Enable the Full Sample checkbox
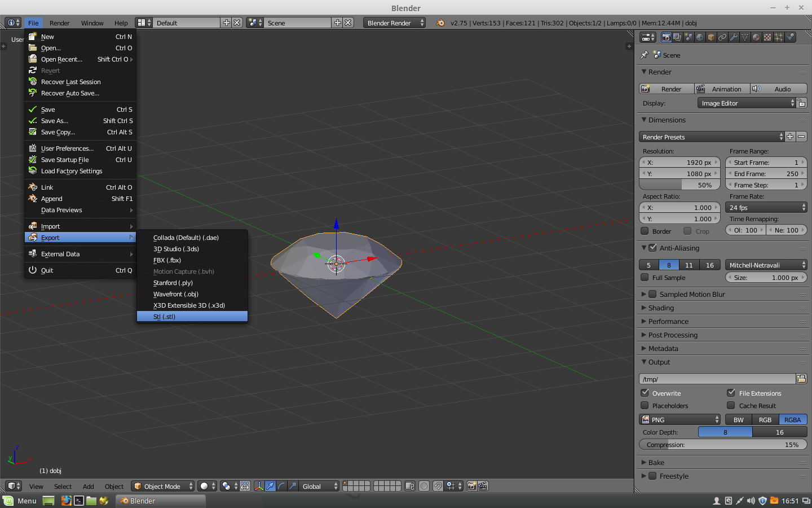Viewport: 812px width, 508px height. click(645, 277)
